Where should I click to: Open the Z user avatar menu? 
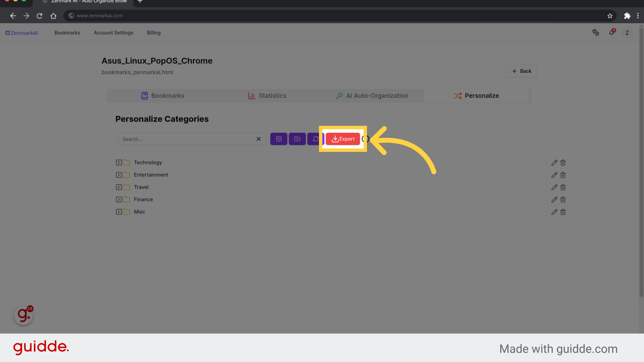click(627, 33)
